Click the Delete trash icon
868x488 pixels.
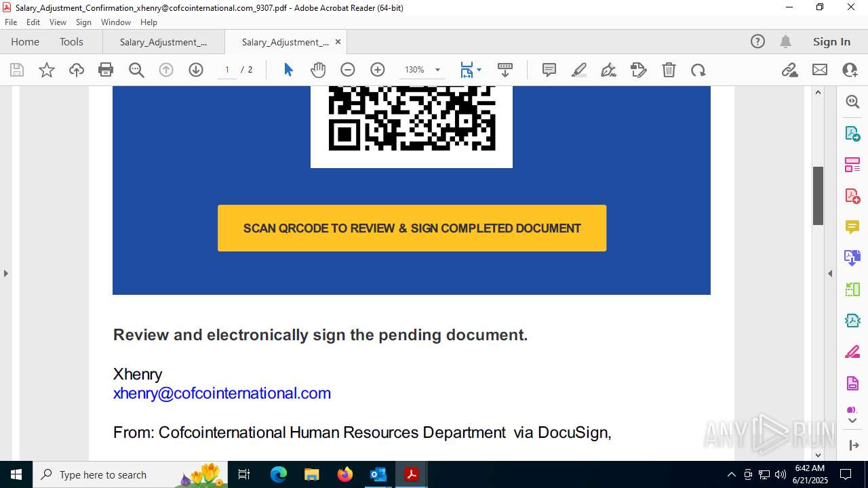(x=669, y=70)
